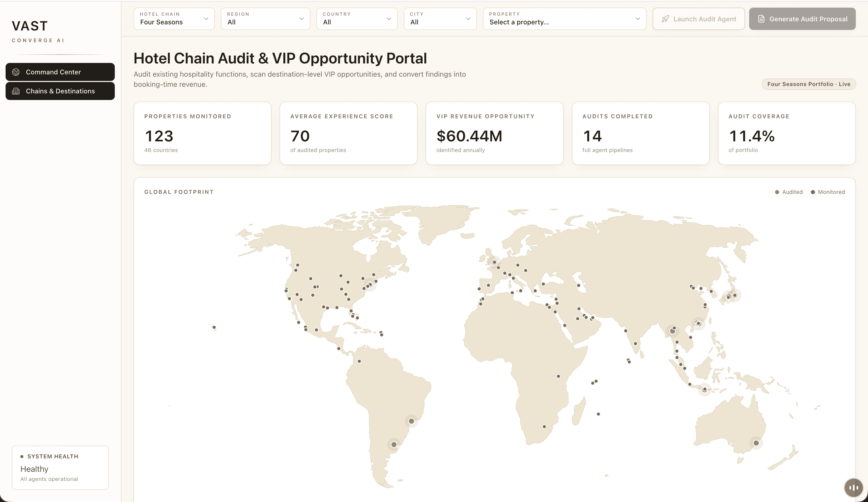Screen dimensions: 868x502
Task: Select the Properties Monitored card
Action: point(202,133)
